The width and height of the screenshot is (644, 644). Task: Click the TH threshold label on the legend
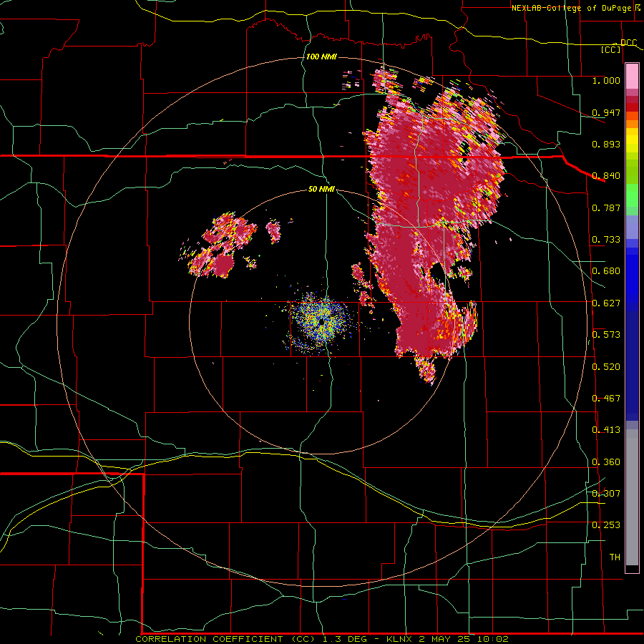coord(615,557)
